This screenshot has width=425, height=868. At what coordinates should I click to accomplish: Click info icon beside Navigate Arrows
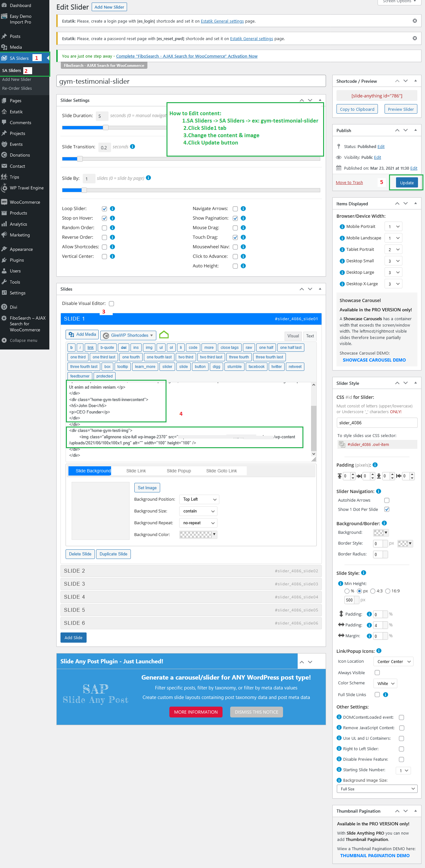coord(243,208)
